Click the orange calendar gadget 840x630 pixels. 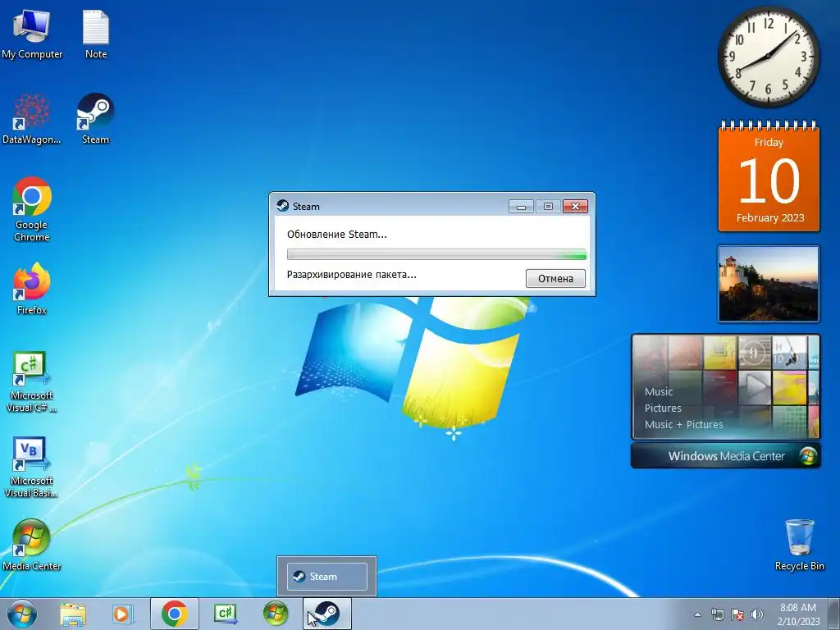coord(769,177)
